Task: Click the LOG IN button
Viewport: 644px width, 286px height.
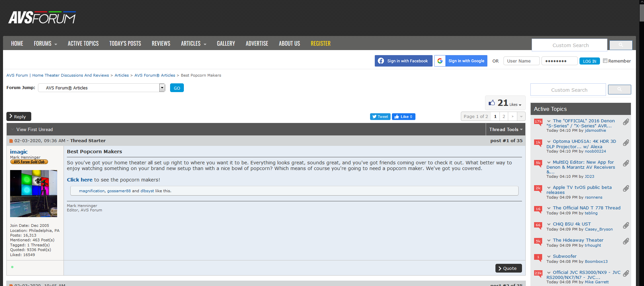Action: [x=590, y=61]
